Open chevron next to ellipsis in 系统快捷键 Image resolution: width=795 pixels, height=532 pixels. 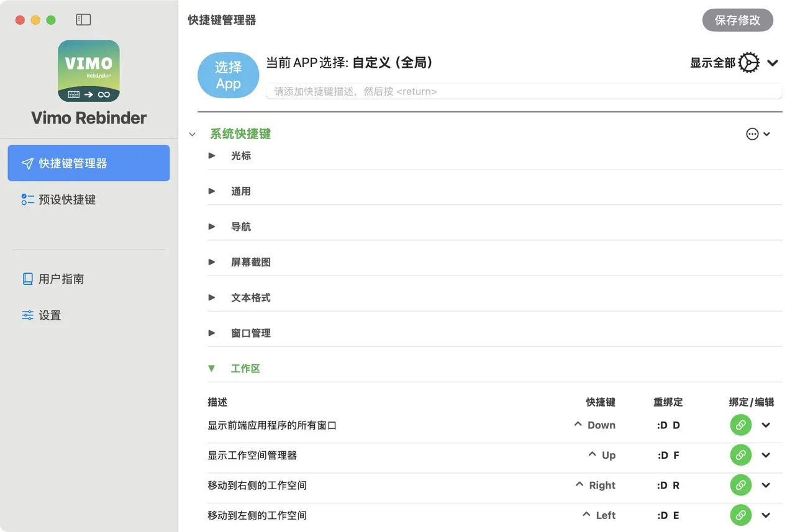point(766,134)
